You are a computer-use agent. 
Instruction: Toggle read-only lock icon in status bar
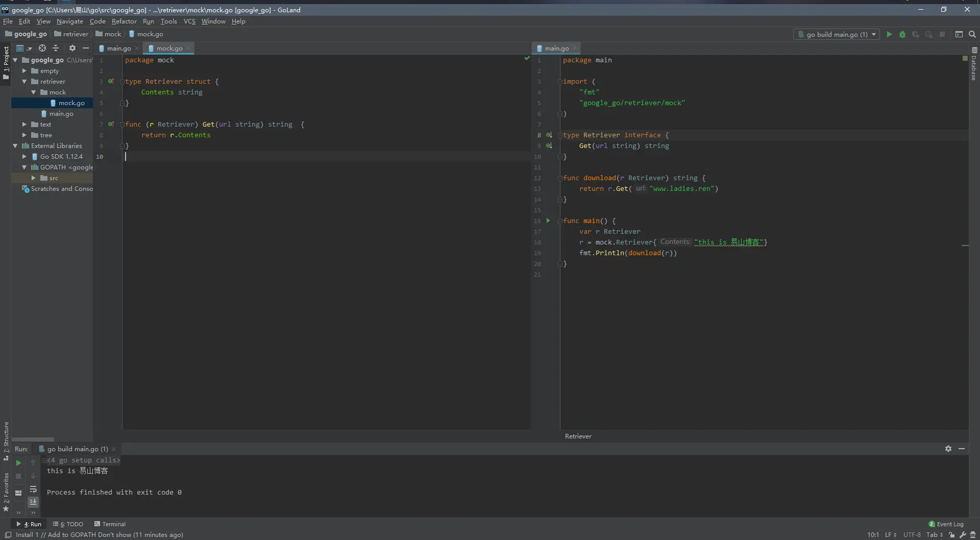[x=951, y=535]
